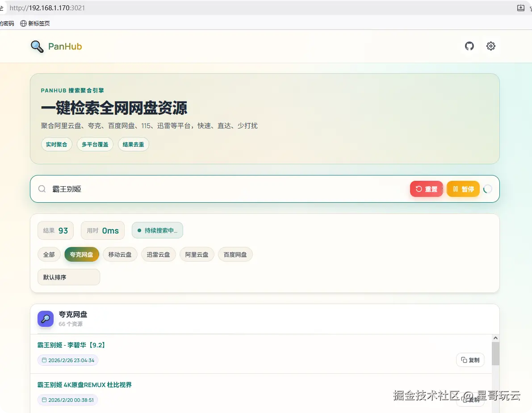The width and height of the screenshot is (532, 413).
Task: Click the 持续搜索中 status badge
Action: click(x=157, y=230)
